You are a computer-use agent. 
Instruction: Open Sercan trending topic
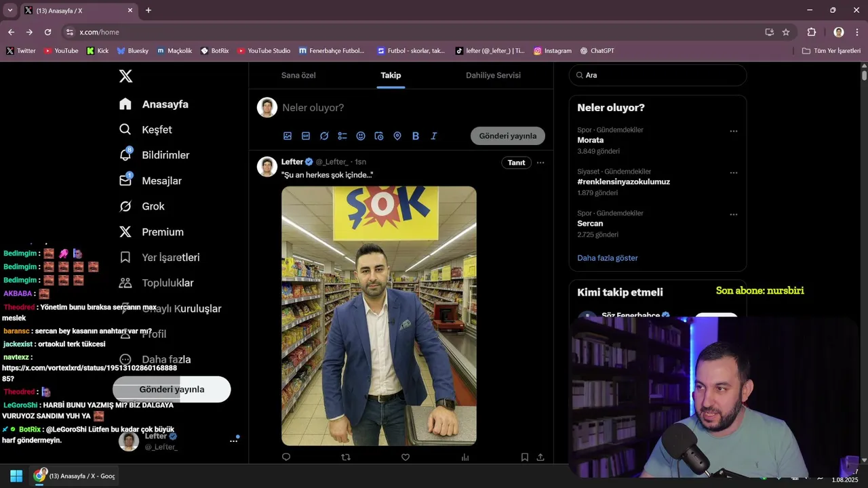pyautogui.click(x=590, y=224)
